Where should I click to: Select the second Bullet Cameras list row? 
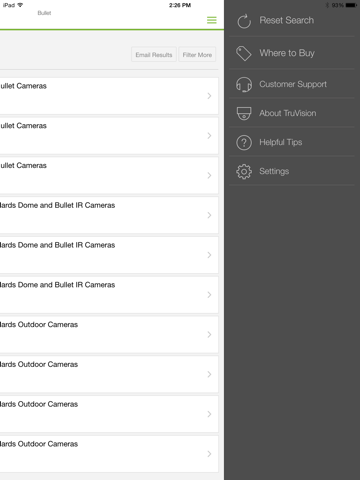pyautogui.click(x=109, y=136)
